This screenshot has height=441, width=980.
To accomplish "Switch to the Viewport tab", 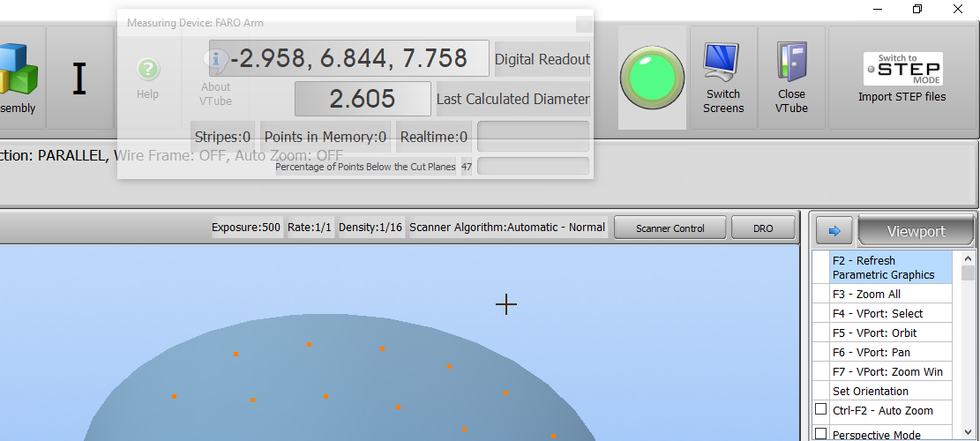I will click(916, 231).
